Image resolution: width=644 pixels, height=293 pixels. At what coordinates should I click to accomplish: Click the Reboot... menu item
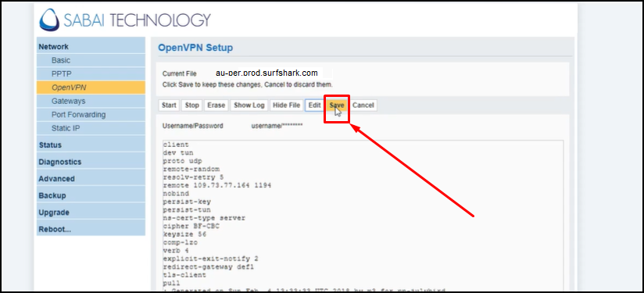[91, 229]
